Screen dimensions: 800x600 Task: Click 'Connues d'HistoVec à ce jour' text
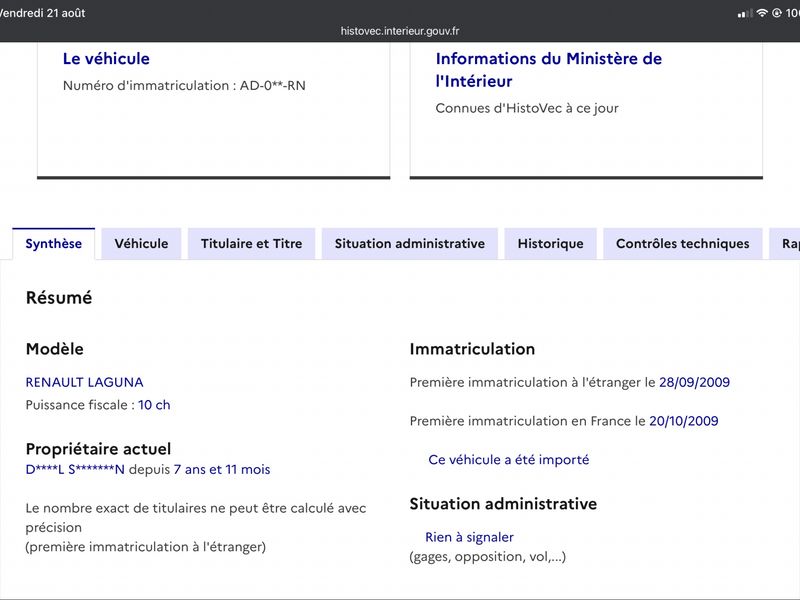(527, 108)
